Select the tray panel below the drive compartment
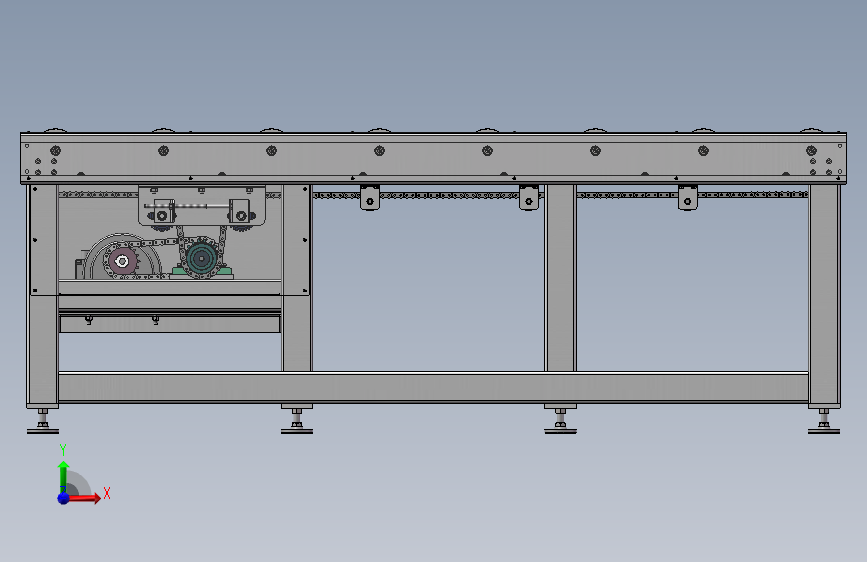 click(170, 324)
